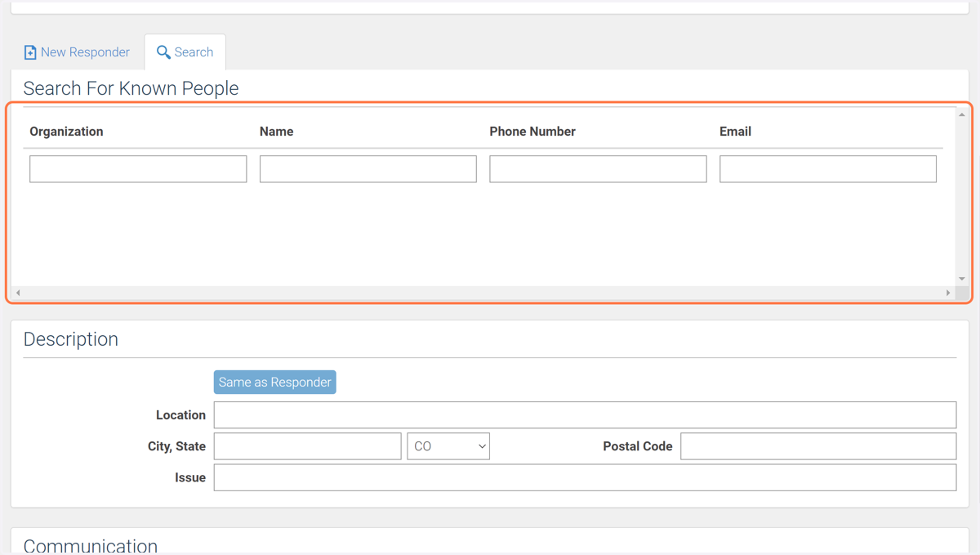980x555 pixels.
Task: Focus the Name search field
Action: click(368, 169)
